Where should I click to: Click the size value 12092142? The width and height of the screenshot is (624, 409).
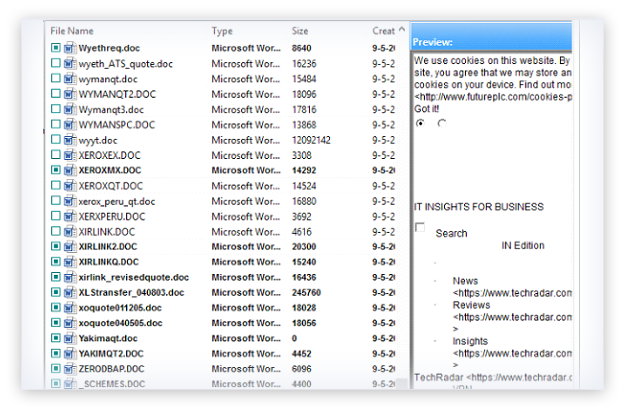coord(311,140)
